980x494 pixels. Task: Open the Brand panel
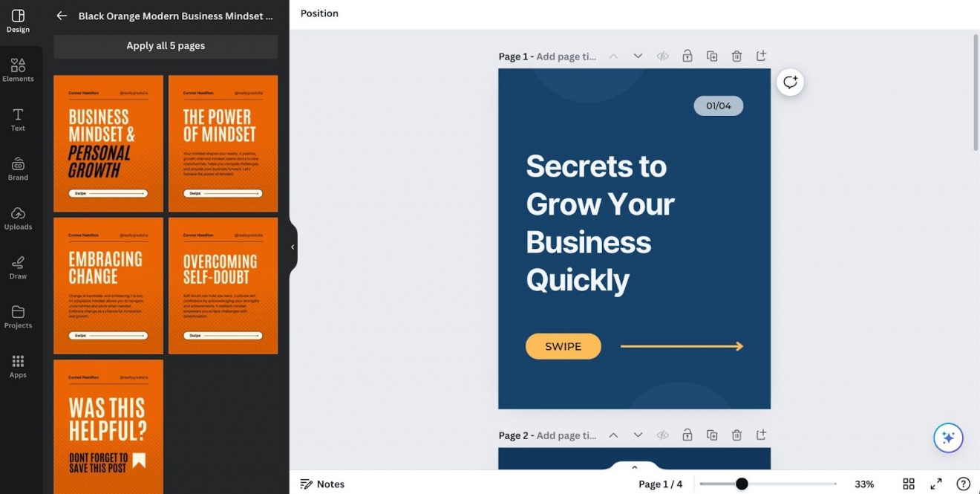[x=18, y=168]
